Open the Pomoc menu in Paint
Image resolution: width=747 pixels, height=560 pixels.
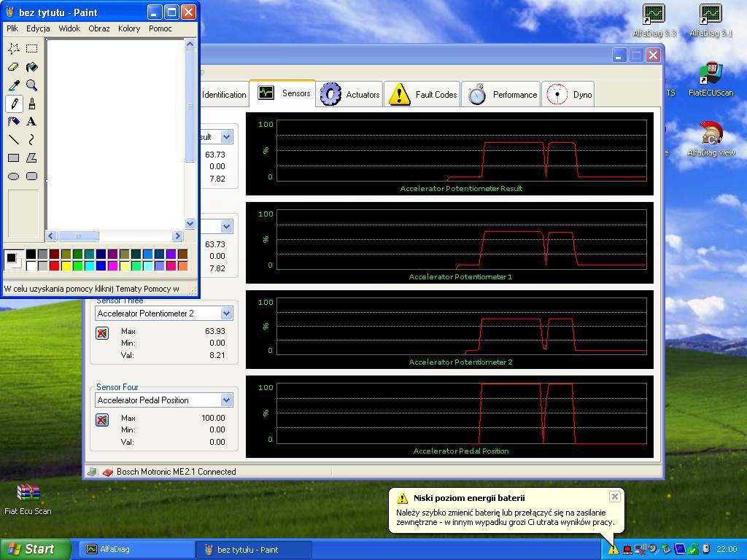click(160, 28)
